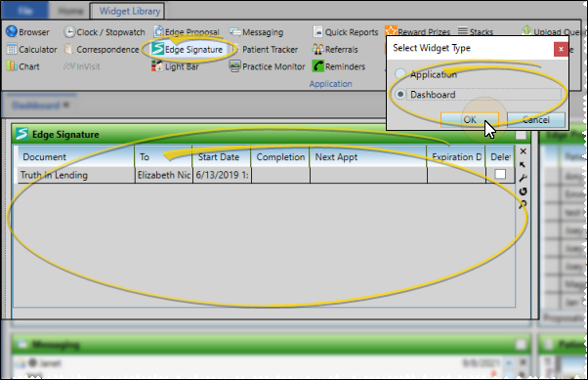The image size is (588, 380).
Task: Confirm widget type with OK button
Action: click(x=470, y=119)
